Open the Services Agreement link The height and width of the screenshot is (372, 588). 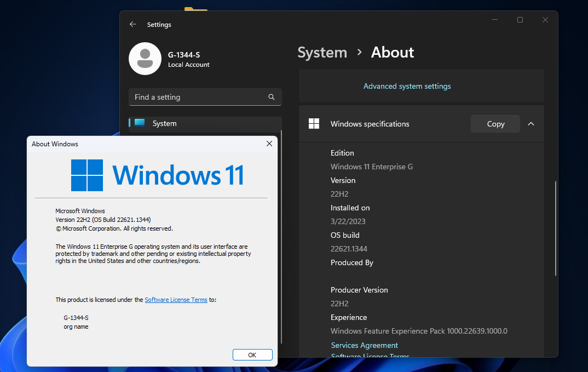click(364, 345)
